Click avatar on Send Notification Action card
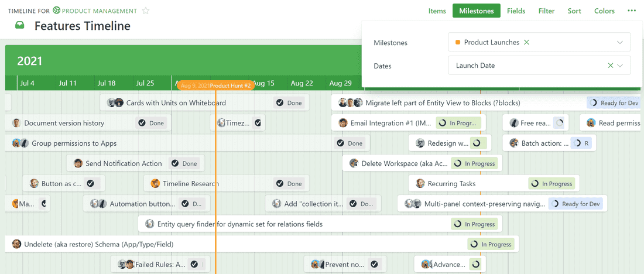The height and width of the screenshot is (274, 644). pos(78,163)
